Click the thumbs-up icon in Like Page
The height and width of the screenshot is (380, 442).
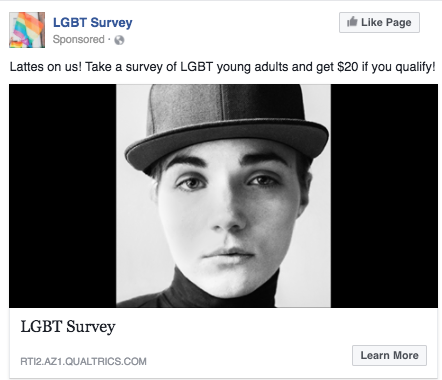(x=352, y=22)
